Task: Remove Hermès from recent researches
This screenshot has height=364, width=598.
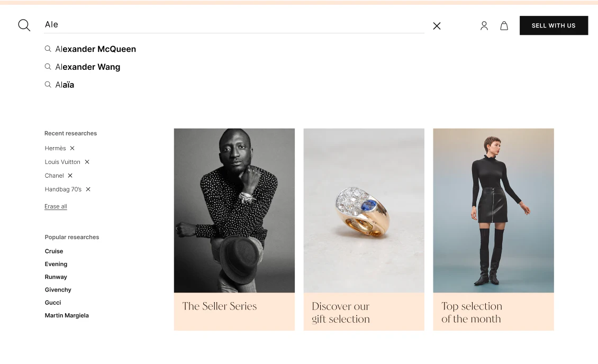Action: pos(73,148)
